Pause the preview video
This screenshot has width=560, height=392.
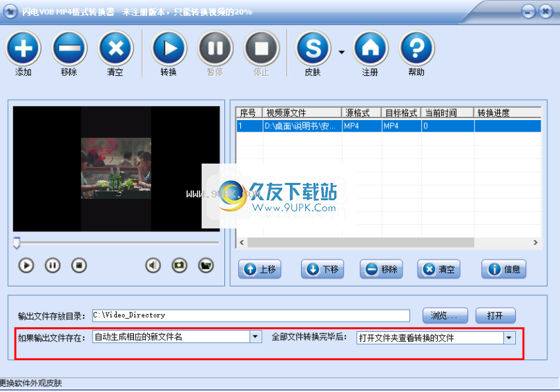click(x=52, y=266)
